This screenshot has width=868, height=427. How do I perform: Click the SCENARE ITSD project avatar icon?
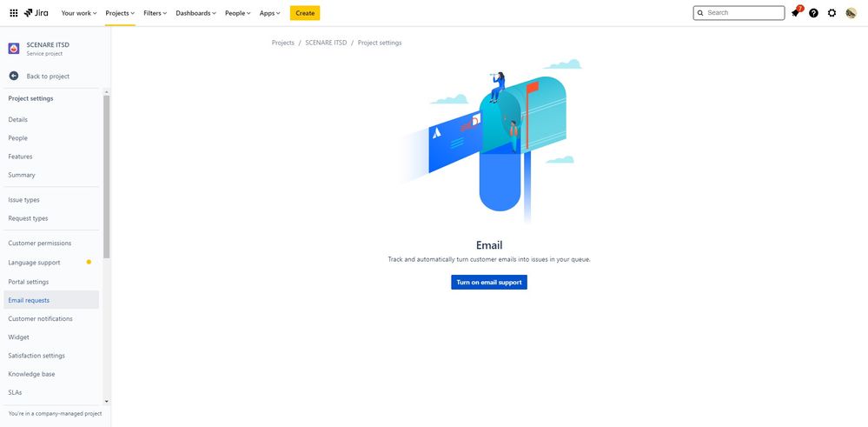[14, 49]
